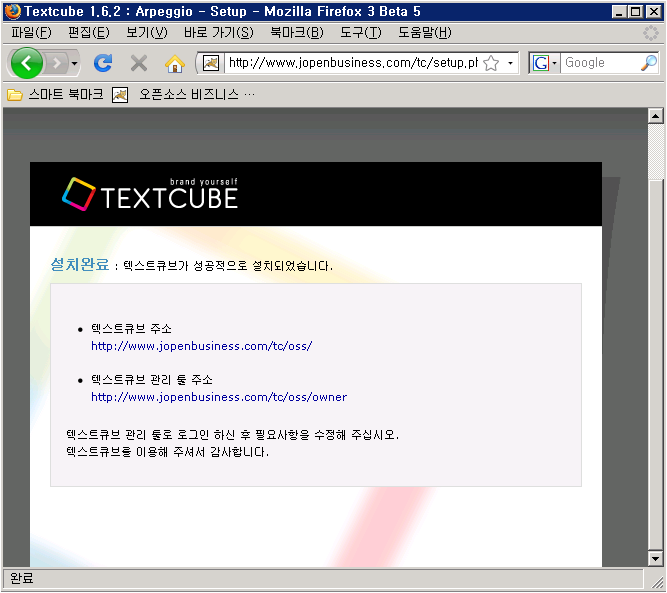Open the link http://www.jopenbusiness.com/tc/oss/
Viewport: 667px width, 593px height.
tap(202, 346)
